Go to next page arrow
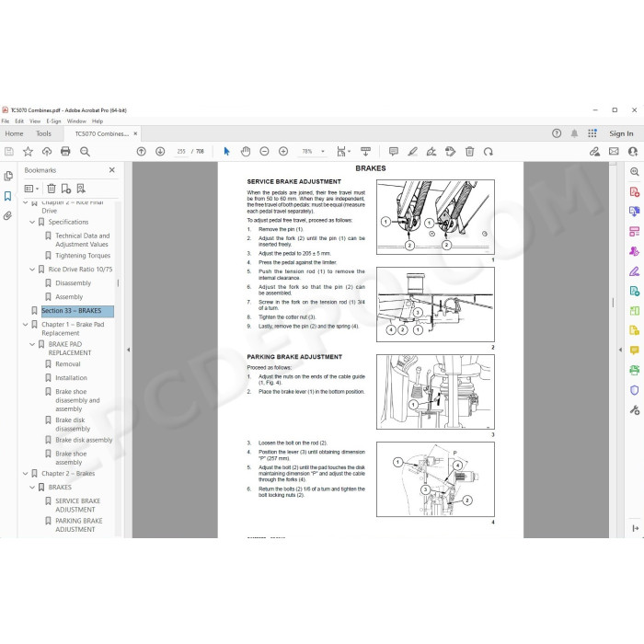This screenshot has width=644, height=644. 160,152
